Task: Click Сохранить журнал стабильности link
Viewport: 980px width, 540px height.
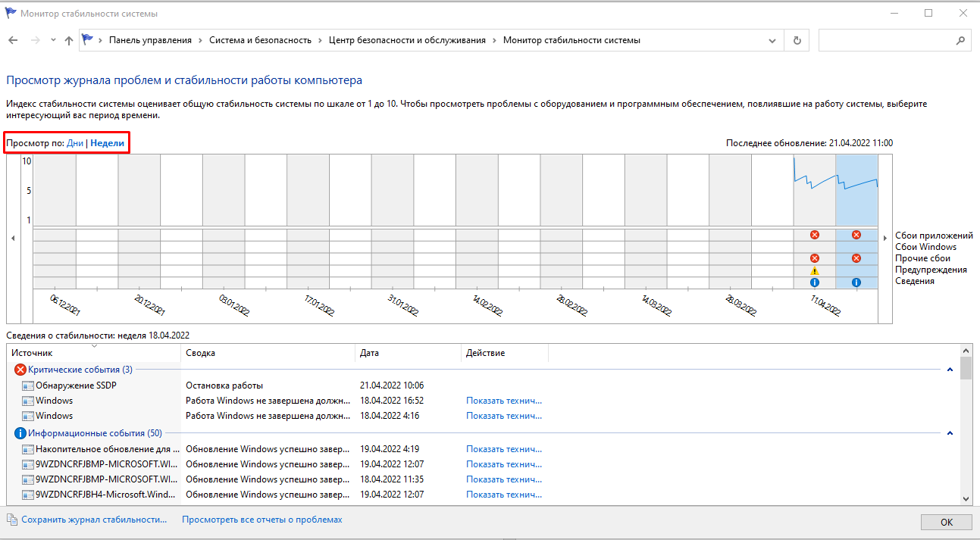Action: coord(94,520)
